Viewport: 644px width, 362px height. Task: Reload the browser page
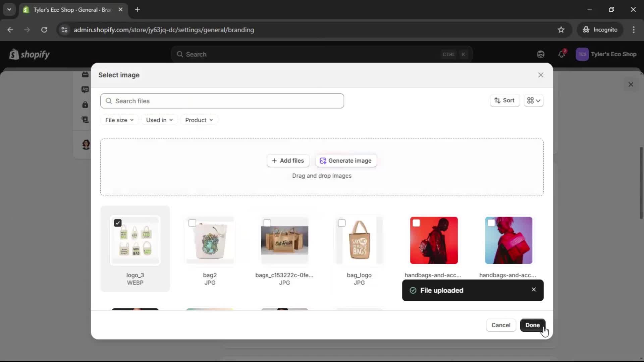tap(44, 30)
